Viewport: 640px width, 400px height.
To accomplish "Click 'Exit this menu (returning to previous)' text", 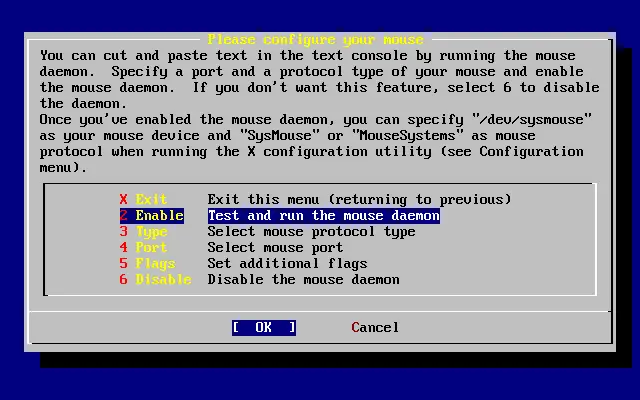I will pos(359,200).
